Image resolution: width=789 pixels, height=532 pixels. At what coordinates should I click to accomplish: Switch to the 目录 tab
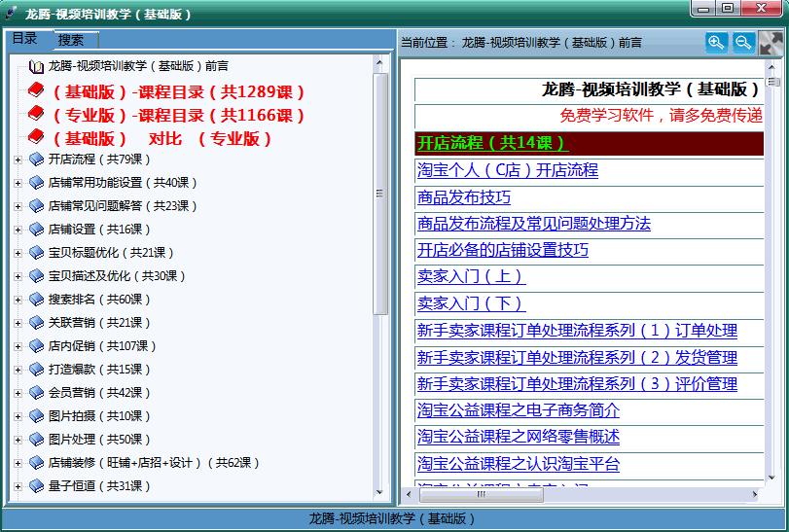27,39
